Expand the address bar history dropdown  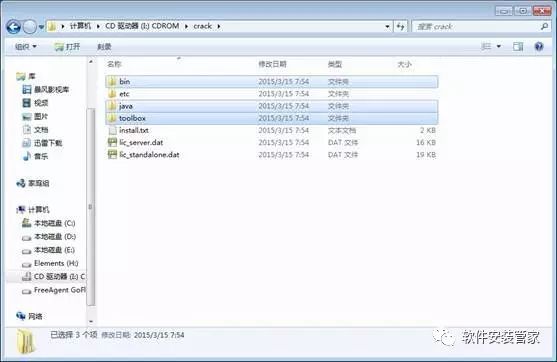[x=387, y=26]
